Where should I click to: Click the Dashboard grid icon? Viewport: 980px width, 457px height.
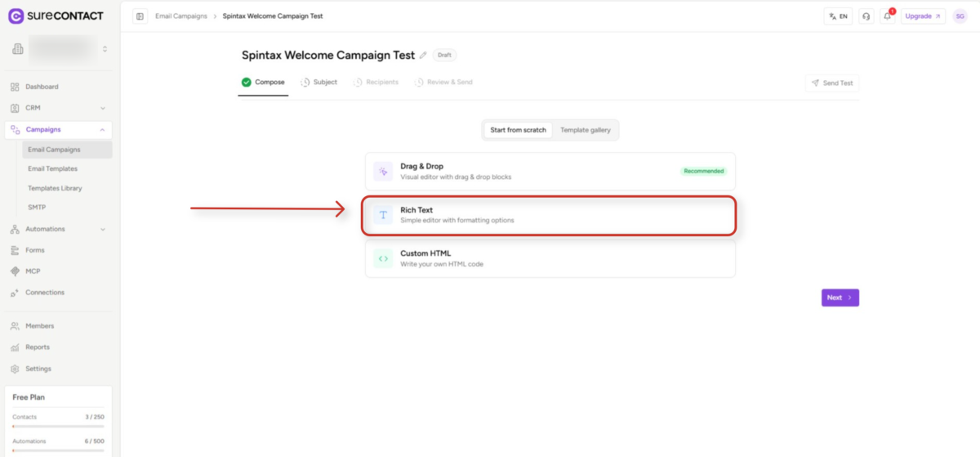[x=15, y=87]
